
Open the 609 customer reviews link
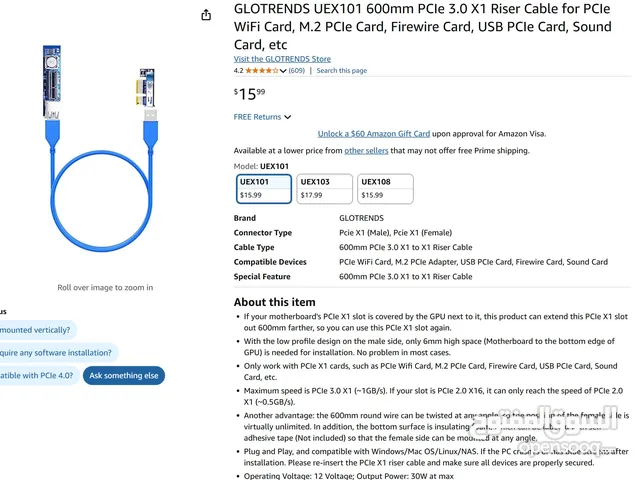pos(297,71)
